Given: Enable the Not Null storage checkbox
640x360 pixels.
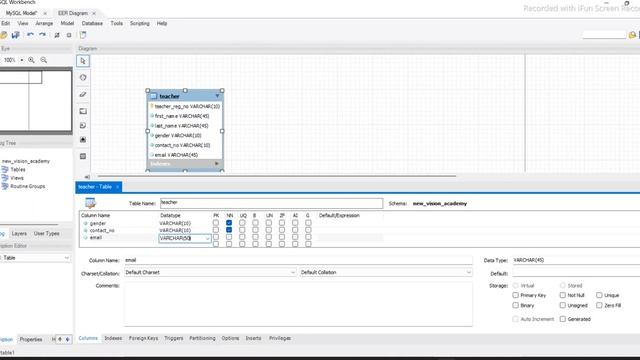Looking at the screenshot, I should tap(563, 295).
